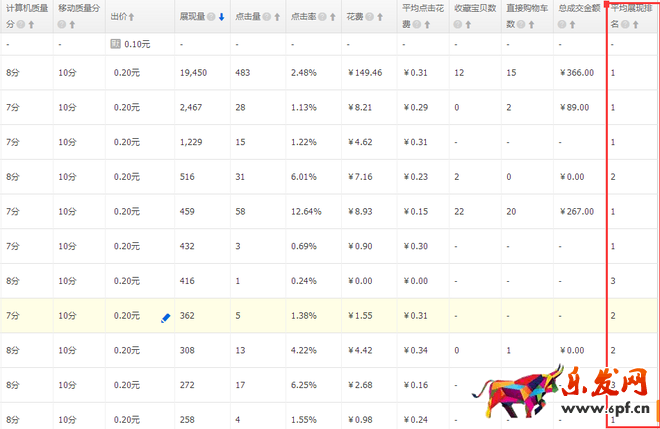Click help icon under 移动质量分 header

pos(62,24)
